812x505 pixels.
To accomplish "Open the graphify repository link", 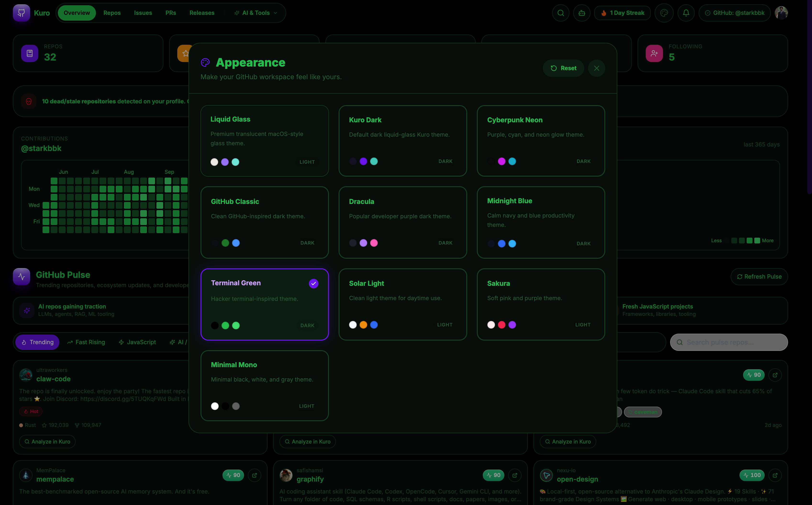I will coord(310,479).
